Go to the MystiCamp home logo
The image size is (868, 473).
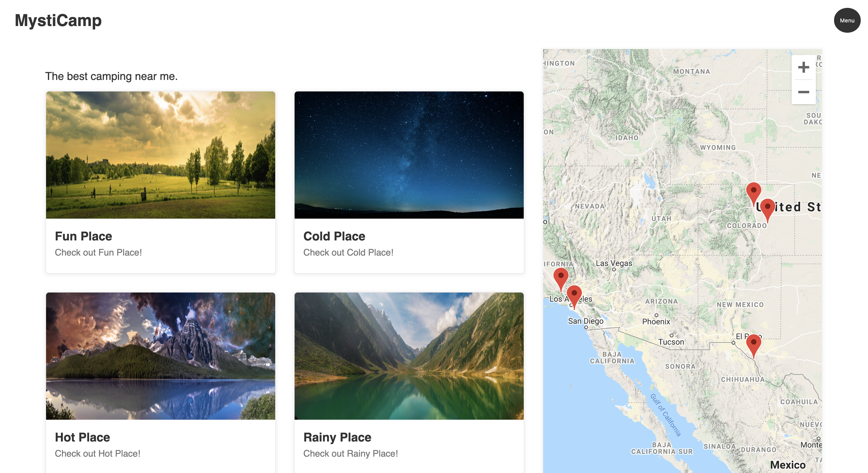point(58,21)
